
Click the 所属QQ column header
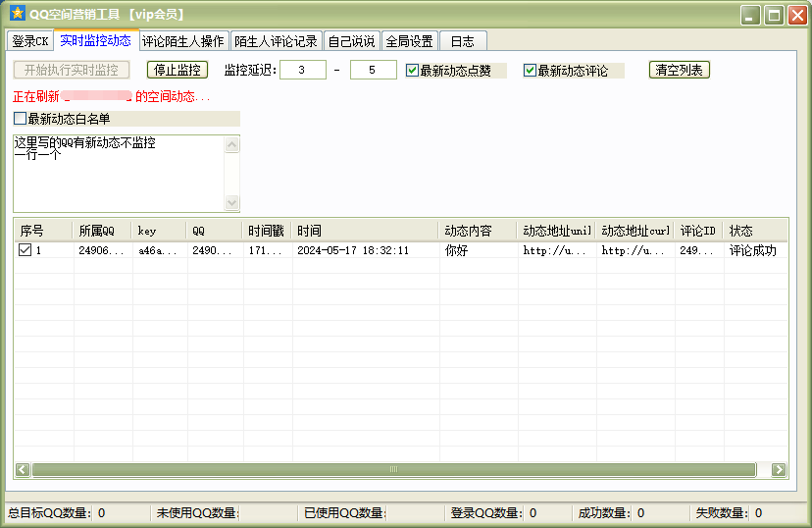pyautogui.click(x=103, y=231)
